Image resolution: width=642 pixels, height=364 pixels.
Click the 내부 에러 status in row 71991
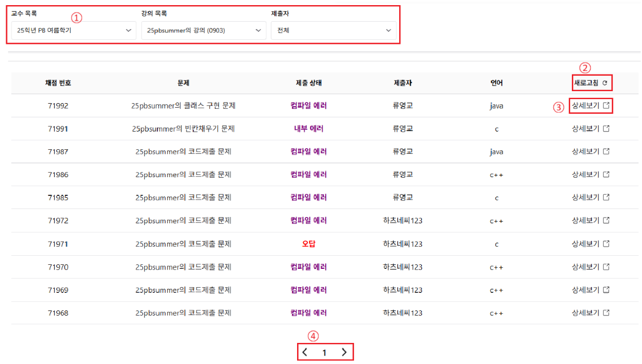tap(308, 129)
